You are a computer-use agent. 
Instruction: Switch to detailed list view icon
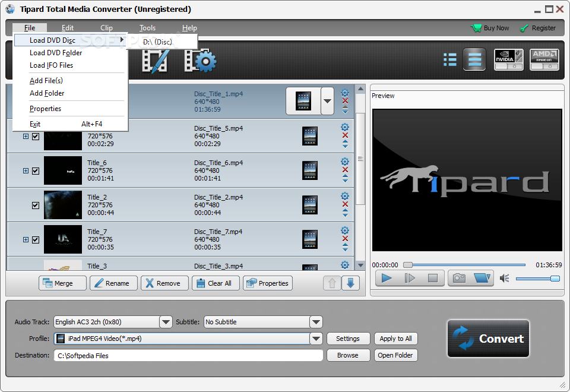(474, 59)
